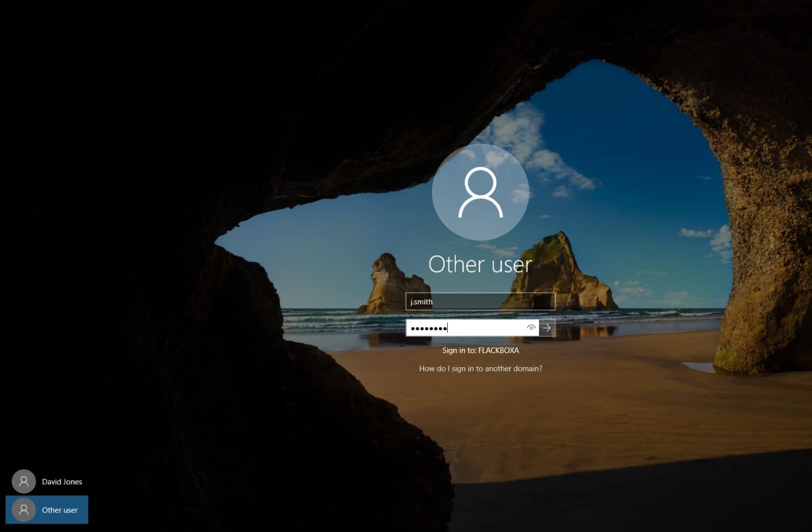Reveal the password with the eye icon

(x=531, y=328)
